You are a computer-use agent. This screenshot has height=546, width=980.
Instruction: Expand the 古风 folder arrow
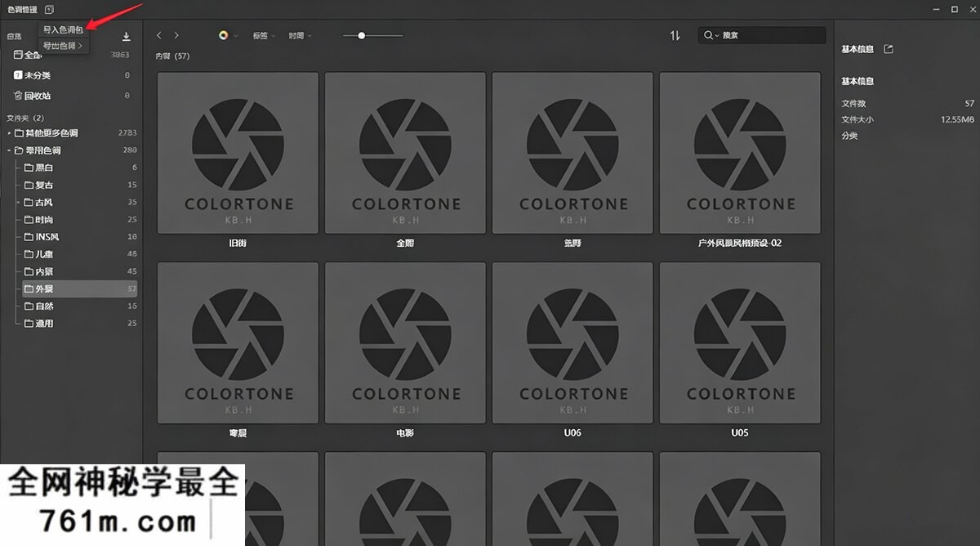(19, 203)
